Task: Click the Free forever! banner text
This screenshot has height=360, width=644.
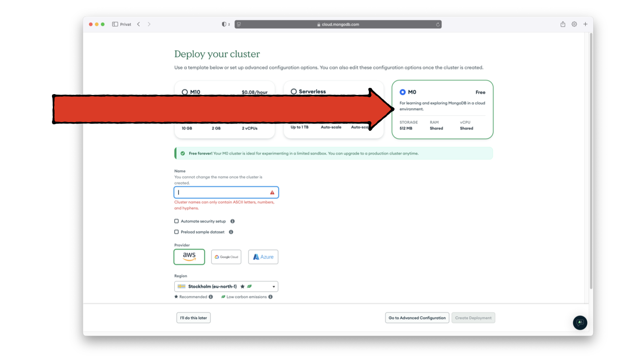Action: [201, 154]
